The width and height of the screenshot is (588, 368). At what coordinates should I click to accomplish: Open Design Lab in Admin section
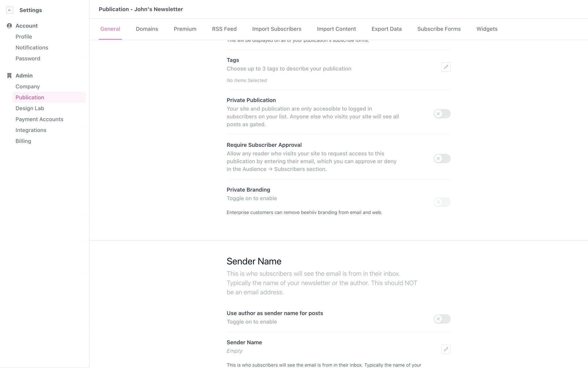click(30, 108)
